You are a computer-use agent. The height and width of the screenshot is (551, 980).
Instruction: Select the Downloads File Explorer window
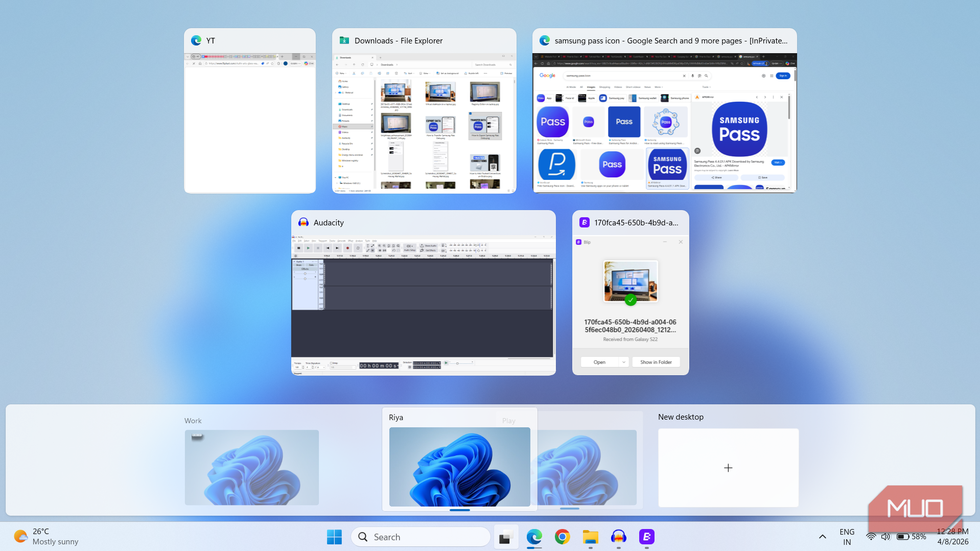click(x=424, y=111)
